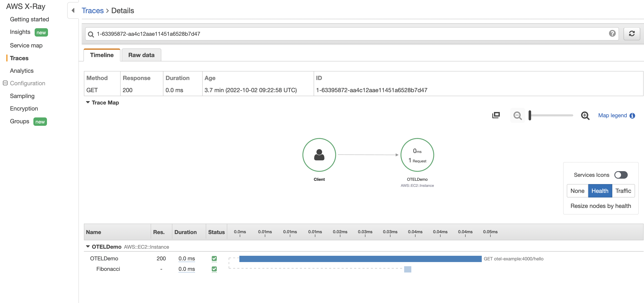Collapse the Configuration menu group
The height and width of the screenshot is (303, 644).
click(x=5, y=83)
